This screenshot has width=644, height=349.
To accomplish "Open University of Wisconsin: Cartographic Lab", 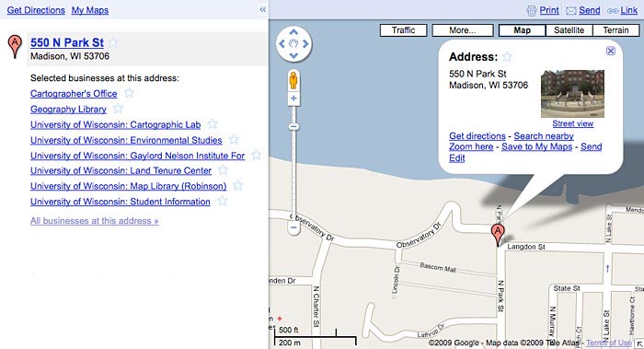I will coord(115,124).
